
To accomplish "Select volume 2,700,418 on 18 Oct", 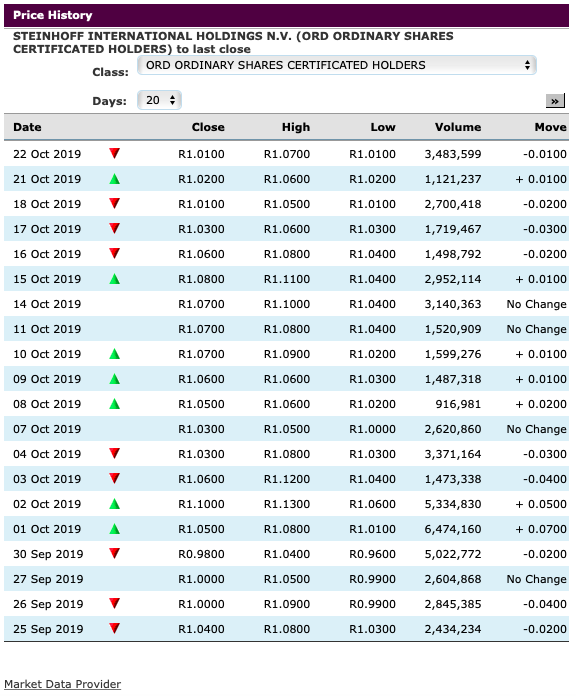I will pyautogui.click(x=453, y=204).
